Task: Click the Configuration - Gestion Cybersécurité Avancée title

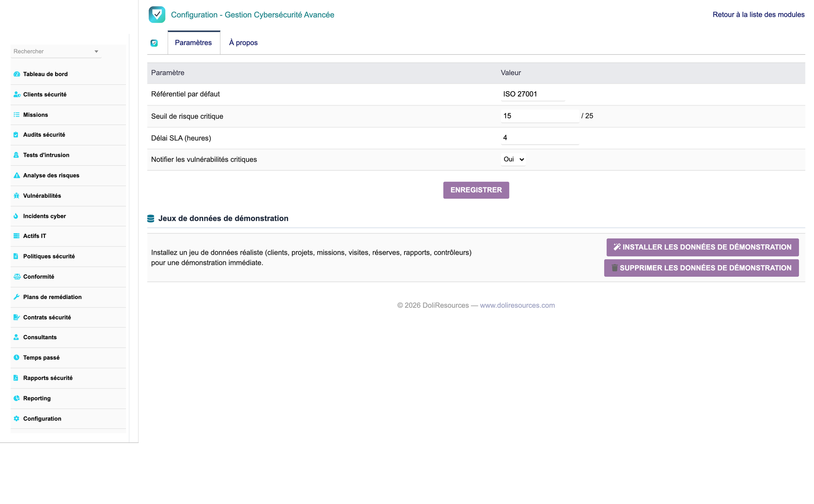Action: click(x=252, y=15)
